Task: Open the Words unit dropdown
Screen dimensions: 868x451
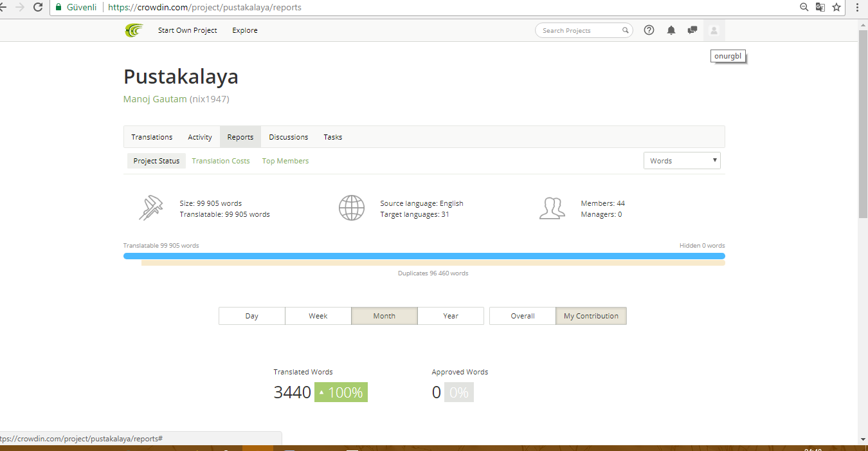Action: coord(682,161)
